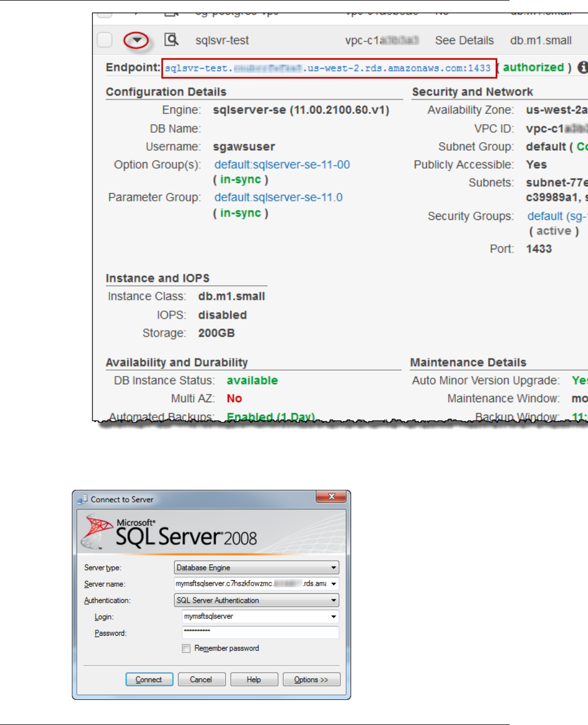This screenshot has width=588, height=725.
Task: Click the info icon next to authorized
Action: (x=583, y=67)
